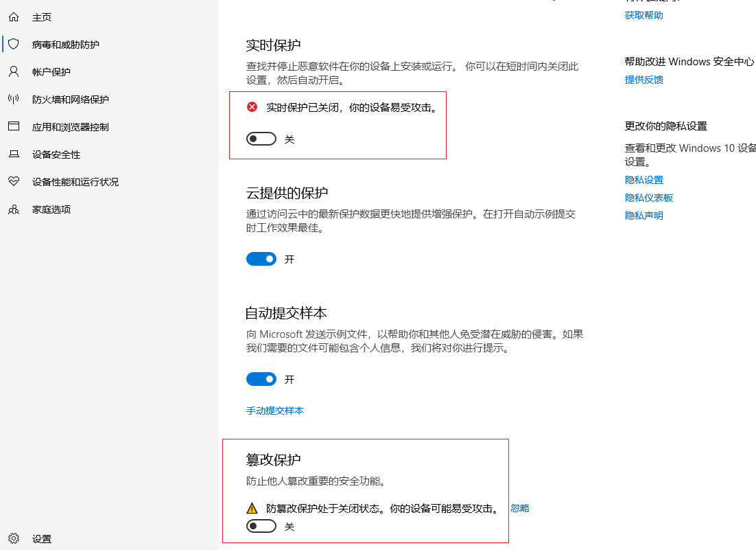Click 忽略 next to tamper warning
The image size is (756, 550).
coord(520,509)
